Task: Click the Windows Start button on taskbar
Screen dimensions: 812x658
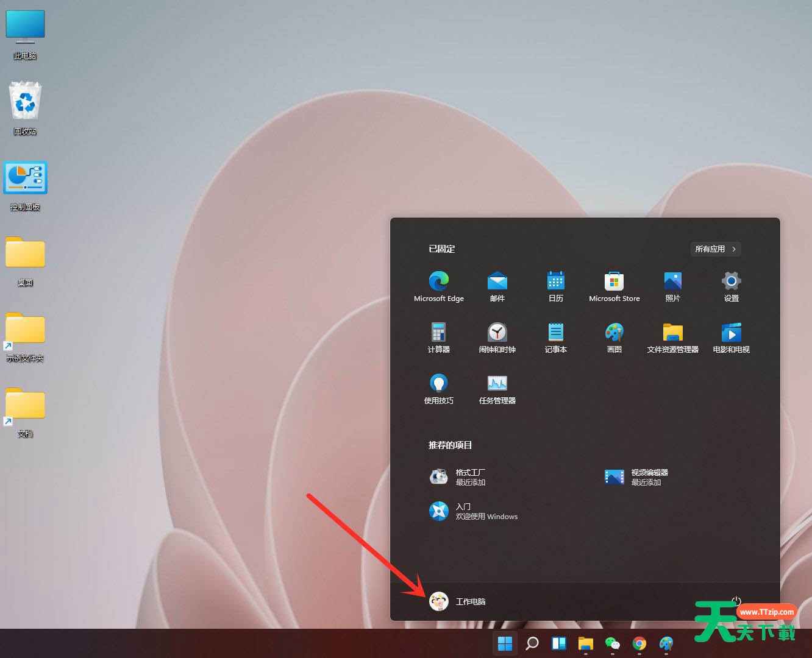Action: (505, 643)
